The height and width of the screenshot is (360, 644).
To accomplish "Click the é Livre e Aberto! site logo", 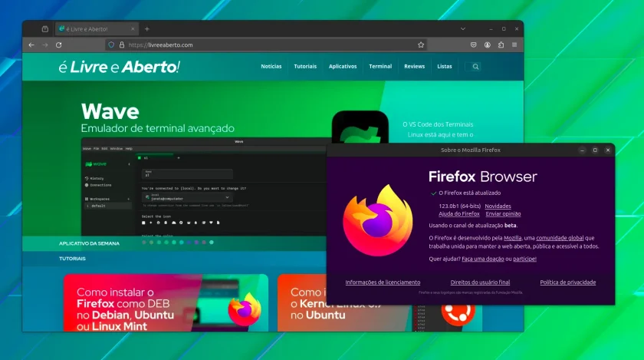I will 119,67.
